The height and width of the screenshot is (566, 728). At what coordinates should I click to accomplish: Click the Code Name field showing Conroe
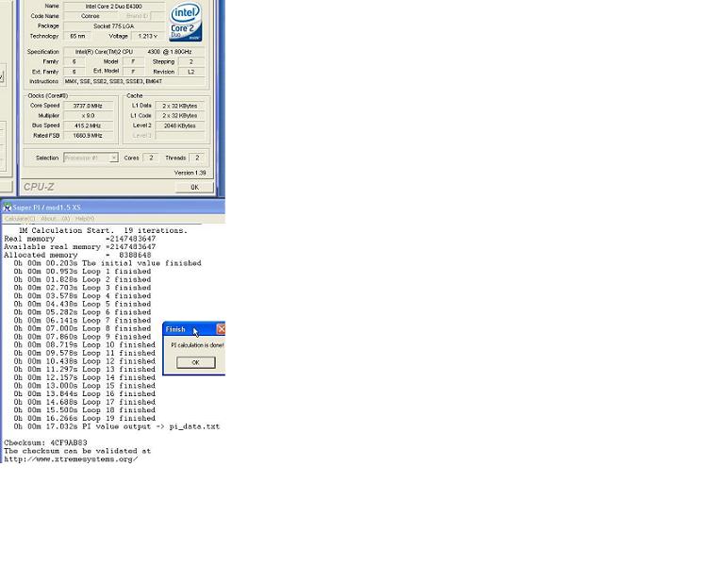(x=91, y=16)
